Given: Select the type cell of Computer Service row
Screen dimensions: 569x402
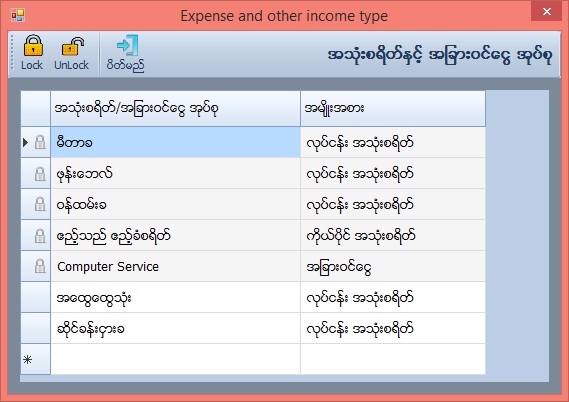Looking at the screenshot, I should (x=393, y=266).
